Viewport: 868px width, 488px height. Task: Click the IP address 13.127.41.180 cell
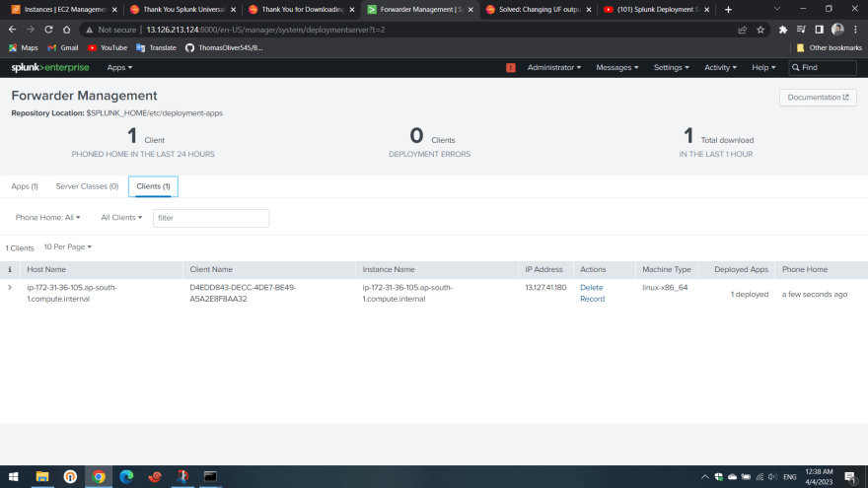[545, 288]
